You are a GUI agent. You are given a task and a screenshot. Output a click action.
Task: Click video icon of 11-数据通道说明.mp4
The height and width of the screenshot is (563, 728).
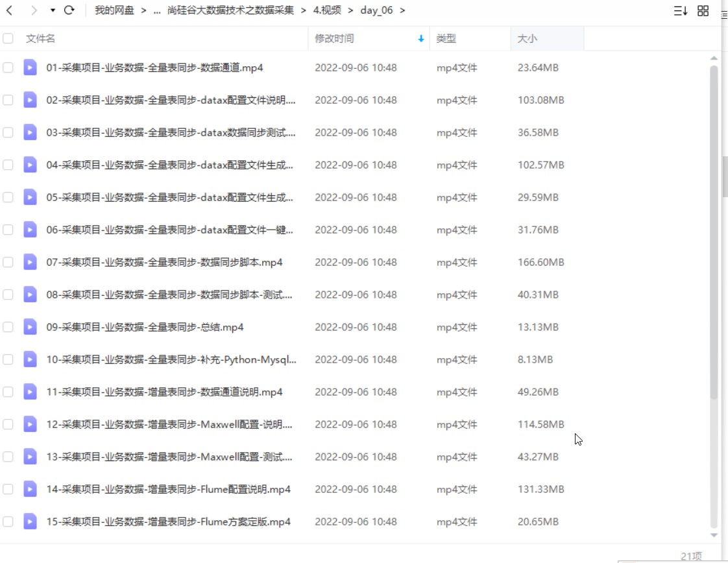tap(30, 392)
